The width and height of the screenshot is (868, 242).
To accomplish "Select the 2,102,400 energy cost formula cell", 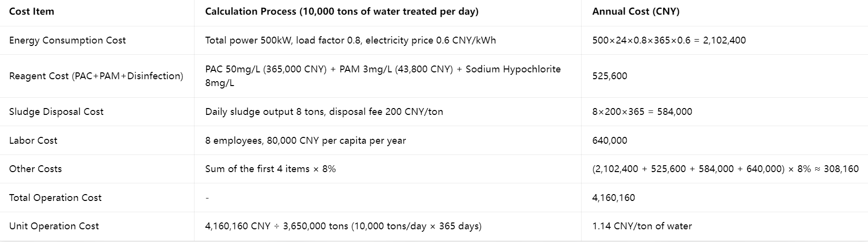I will coord(669,41).
